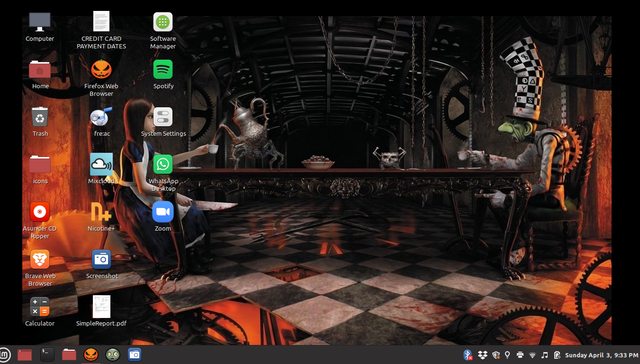Click the Bluetooth tray icon
This screenshot has height=364, width=640.
pos(468,355)
